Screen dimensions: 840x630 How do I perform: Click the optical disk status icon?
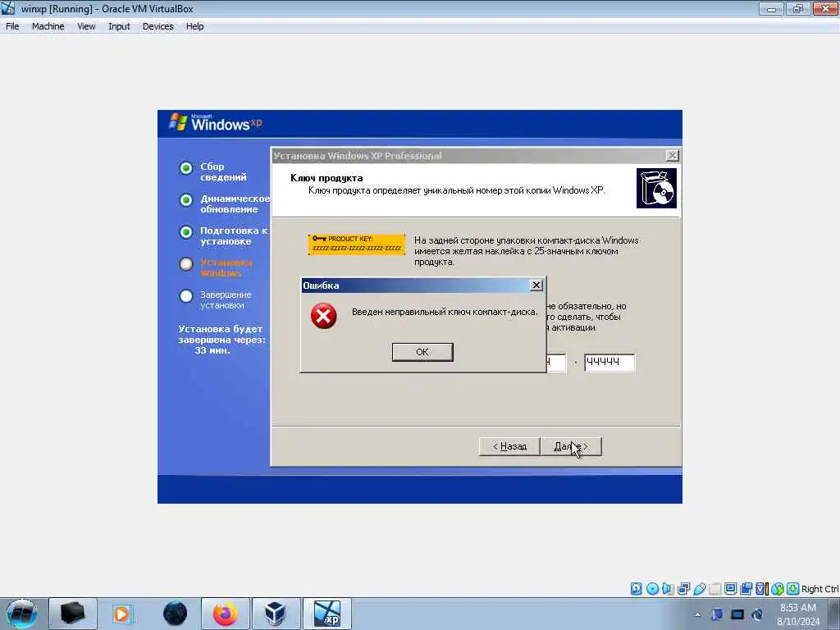[652, 589]
